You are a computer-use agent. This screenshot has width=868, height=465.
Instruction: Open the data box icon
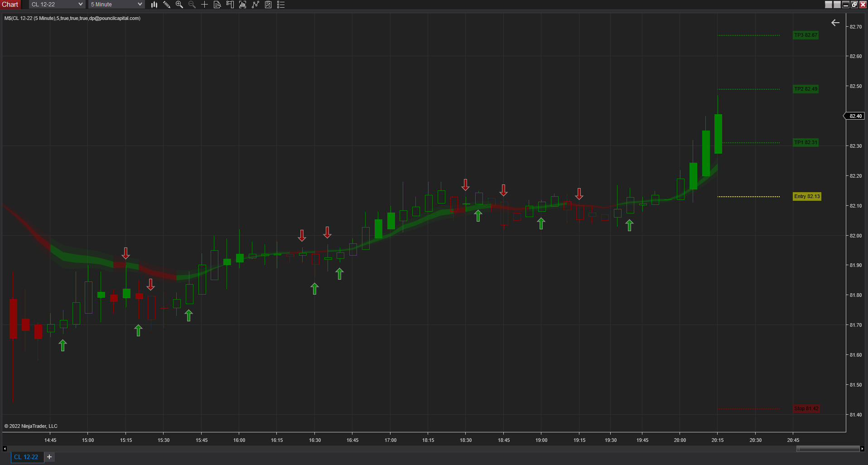(217, 5)
